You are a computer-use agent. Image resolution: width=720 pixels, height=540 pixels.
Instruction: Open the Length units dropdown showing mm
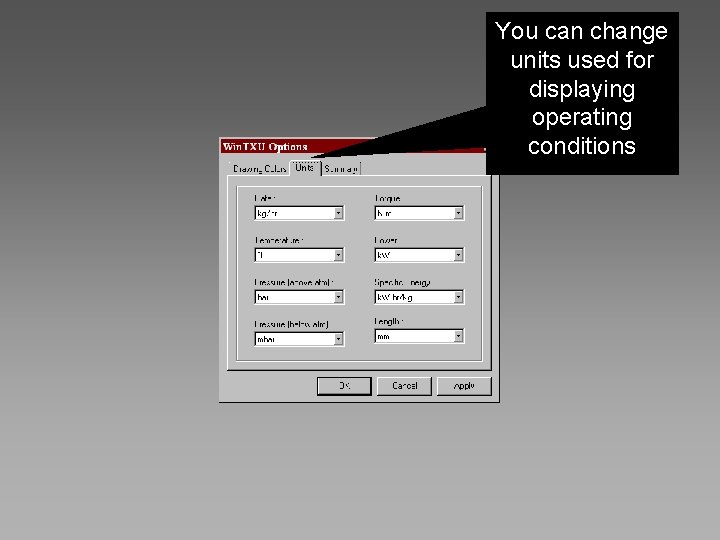coord(419,336)
